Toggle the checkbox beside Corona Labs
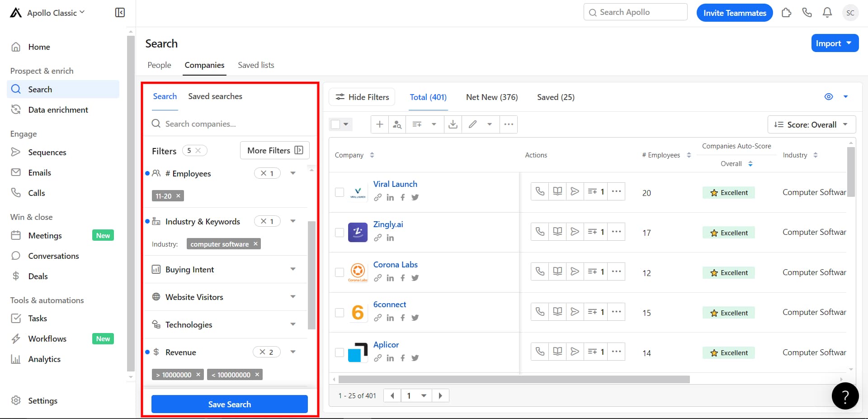 (x=340, y=272)
